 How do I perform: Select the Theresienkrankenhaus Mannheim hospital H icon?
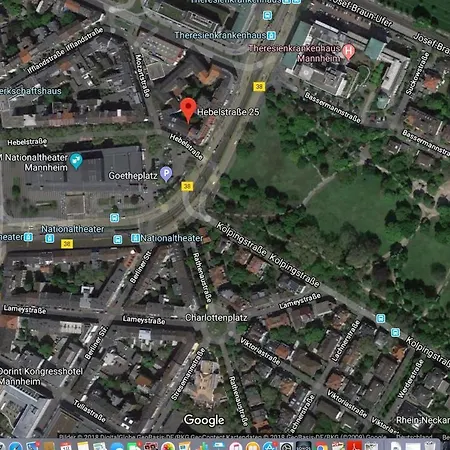click(x=348, y=52)
